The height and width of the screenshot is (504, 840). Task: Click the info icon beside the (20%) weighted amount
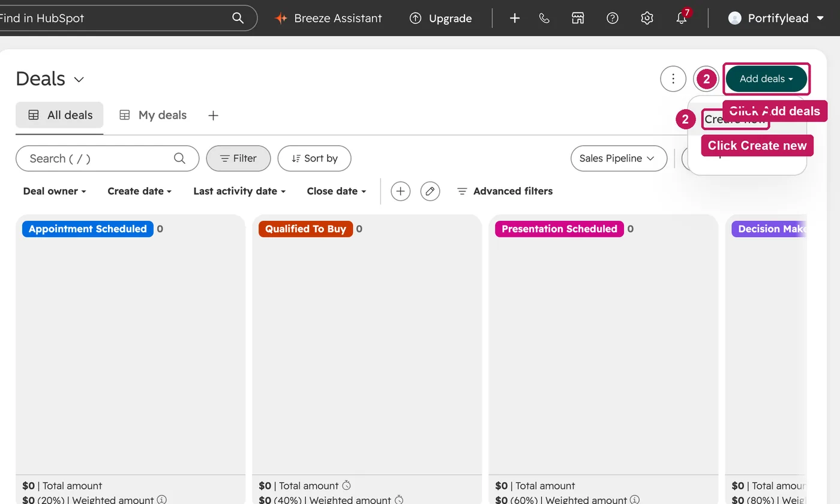pos(162,499)
